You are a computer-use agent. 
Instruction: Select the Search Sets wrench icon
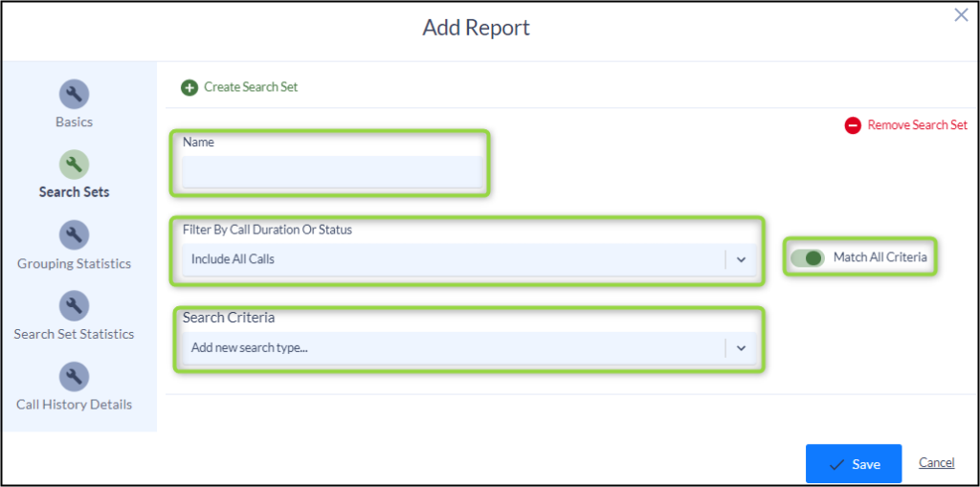74,165
